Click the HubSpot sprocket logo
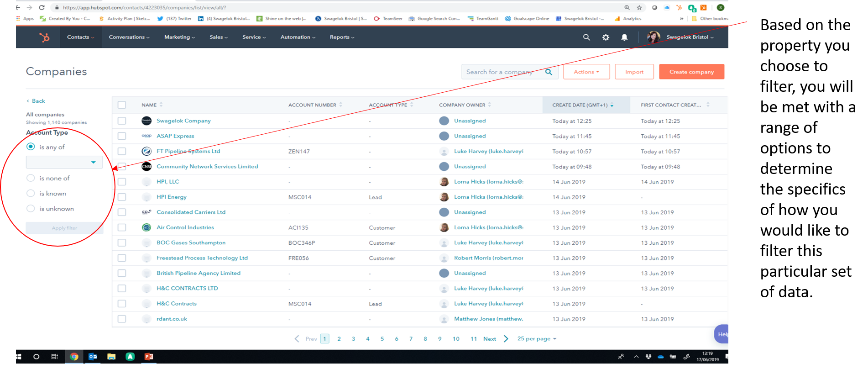This screenshot has width=868, height=374. click(44, 37)
